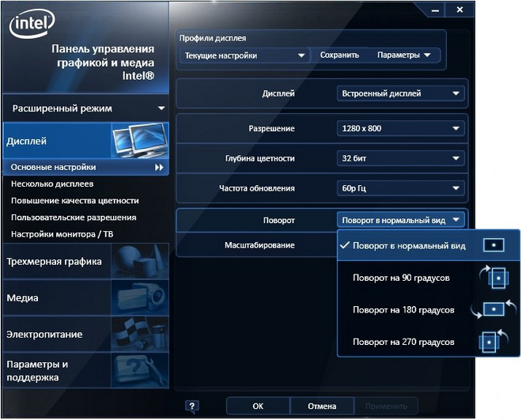Open the Встроенный дисплей display dropdown
Viewport: 522px width, 420px height.
coord(401,93)
